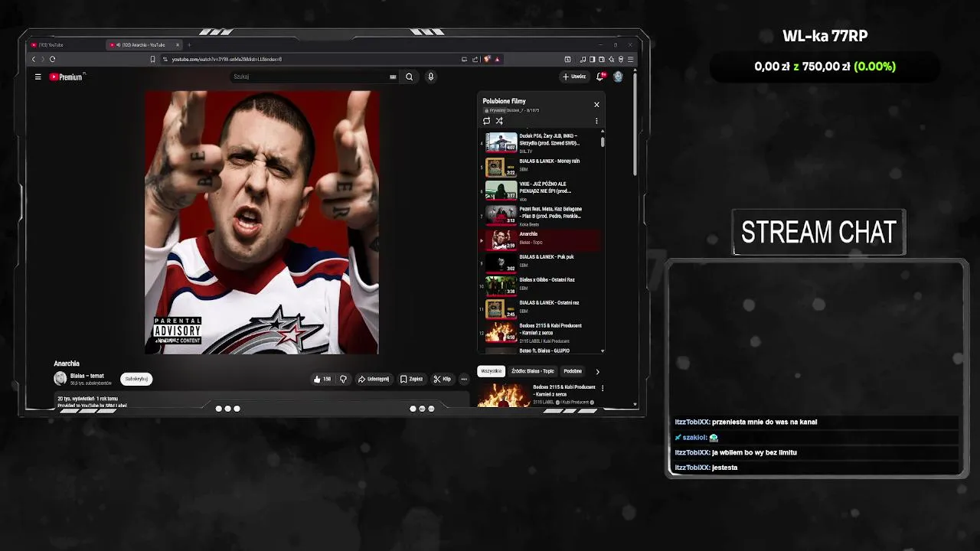Screen dimensions: 980x551
Task: Open the YouTube hamburger guide menu
Action: coord(38,77)
